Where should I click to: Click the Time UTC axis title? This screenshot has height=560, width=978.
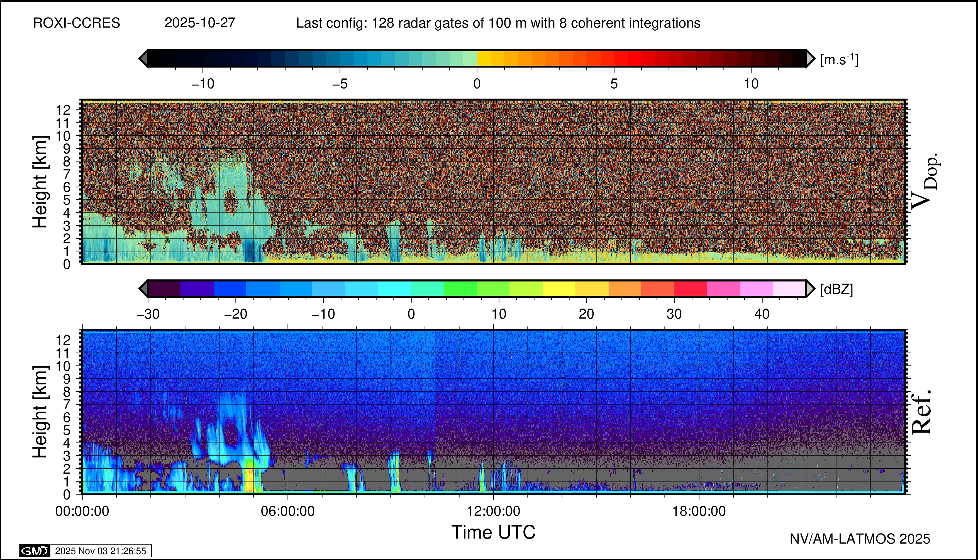(x=493, y=532)
